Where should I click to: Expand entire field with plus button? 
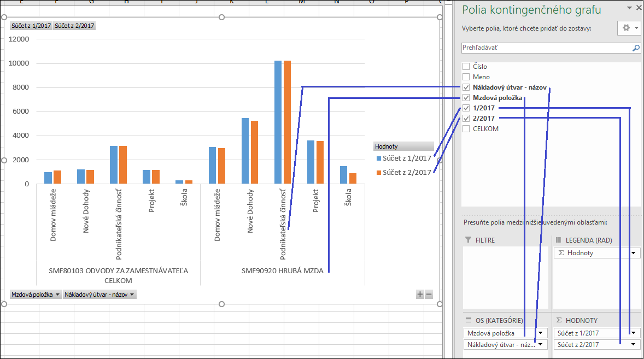tap(420, 294)
